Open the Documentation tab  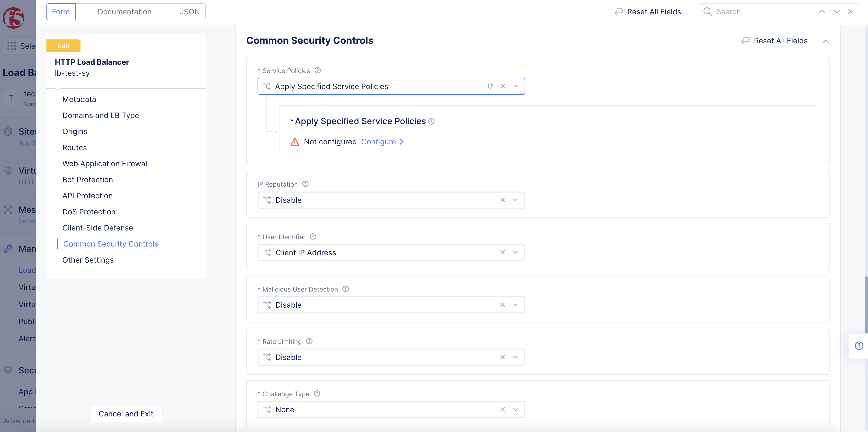click(124, 12)
